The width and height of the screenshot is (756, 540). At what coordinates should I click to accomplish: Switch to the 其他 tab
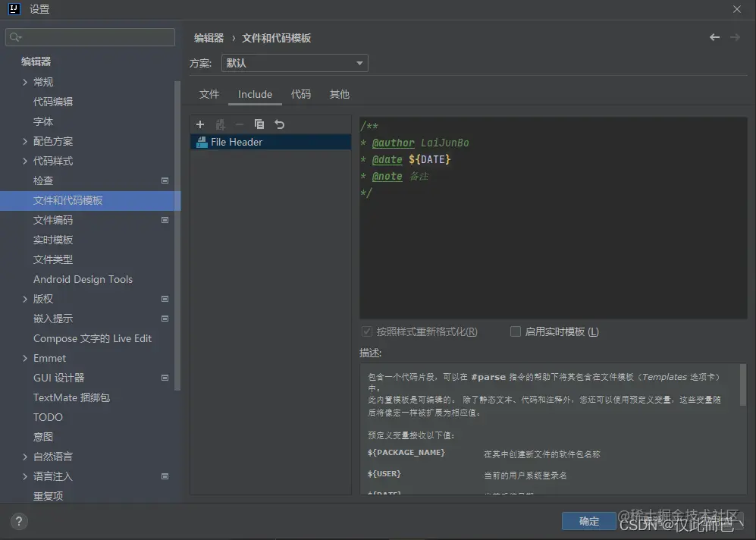point(340,94)
